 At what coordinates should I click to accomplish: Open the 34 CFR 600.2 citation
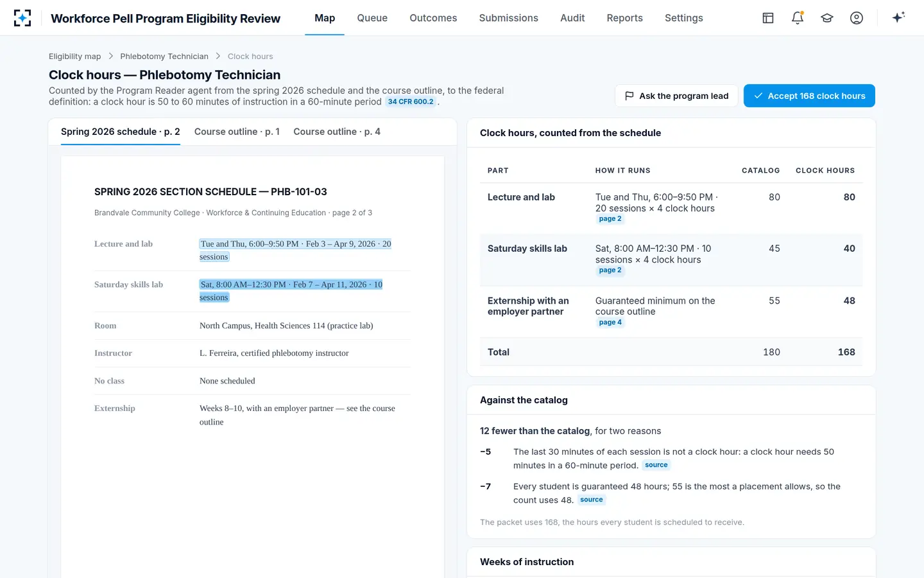[411, 101]
